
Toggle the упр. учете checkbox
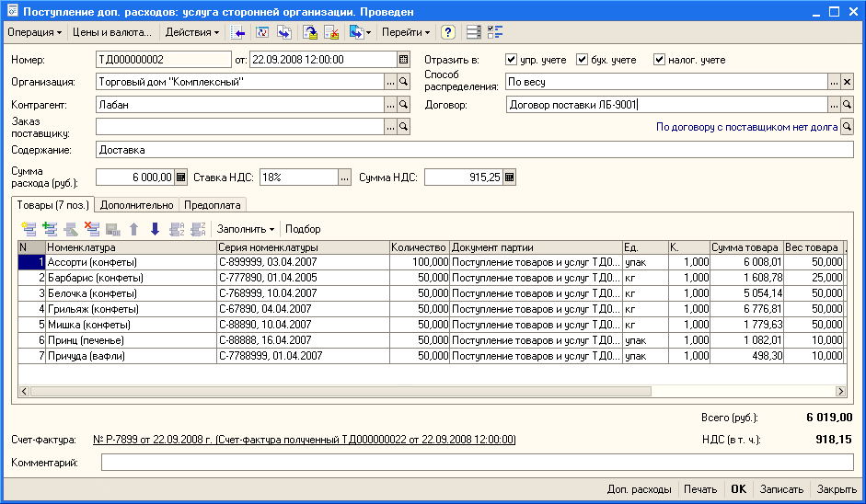[512, 60]
